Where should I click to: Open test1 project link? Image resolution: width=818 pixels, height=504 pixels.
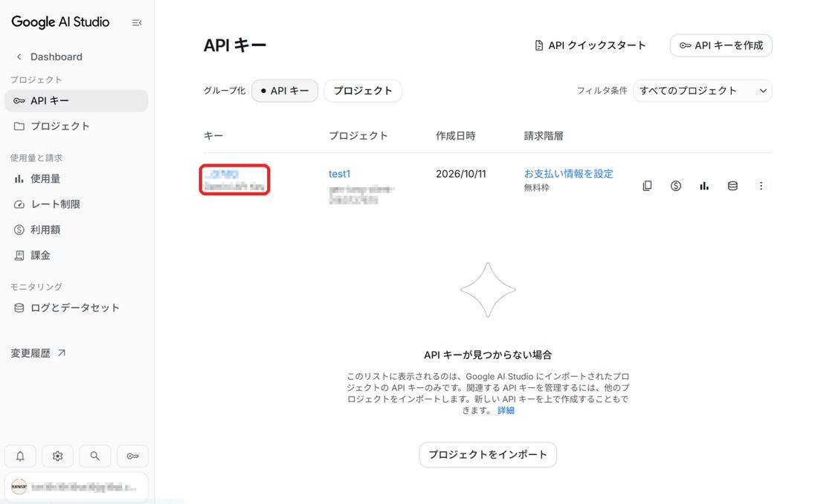point(340,174)
